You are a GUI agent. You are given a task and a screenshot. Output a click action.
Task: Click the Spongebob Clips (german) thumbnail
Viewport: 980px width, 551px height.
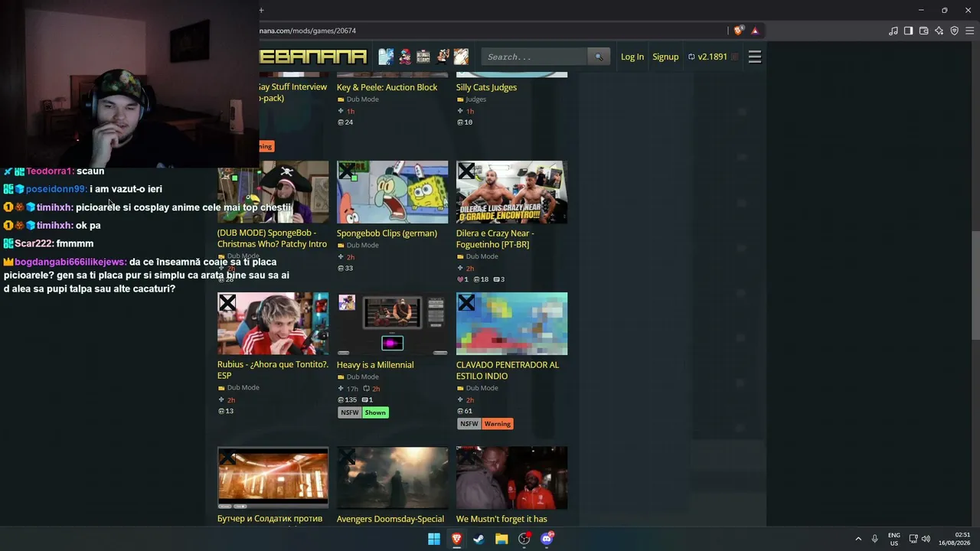click(393, 192)
